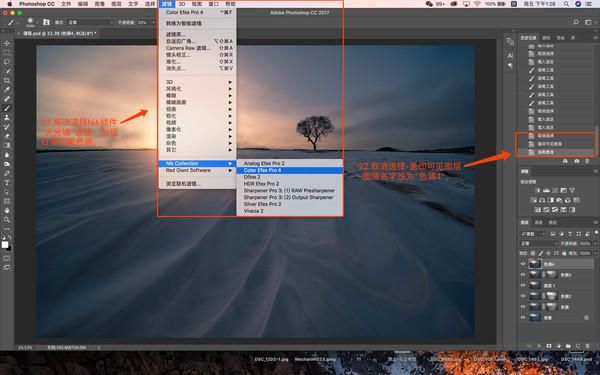The width and height of the screenshot is (600, 375).
Task: Toggle lock transparent pixels
Action: (x=533, y=253)
